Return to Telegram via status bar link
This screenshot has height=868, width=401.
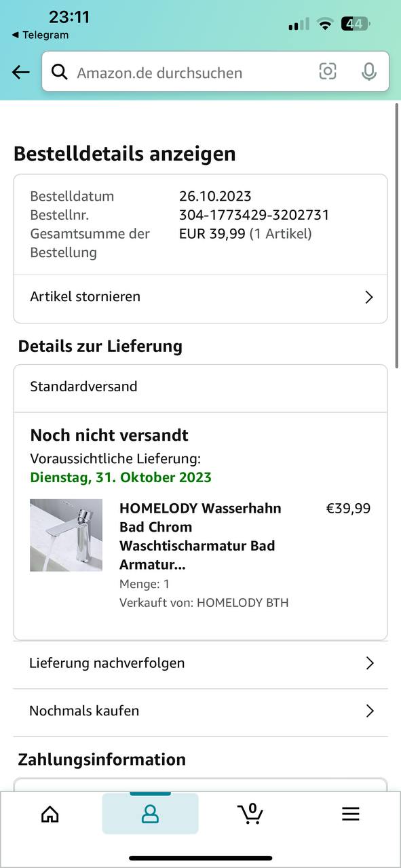click(40, 35)
